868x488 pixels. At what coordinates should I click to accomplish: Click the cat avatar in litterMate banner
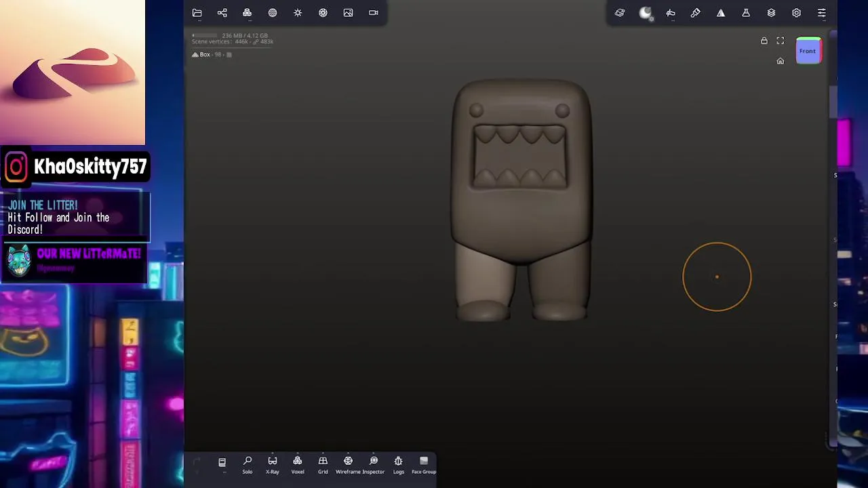pos(19,260)
